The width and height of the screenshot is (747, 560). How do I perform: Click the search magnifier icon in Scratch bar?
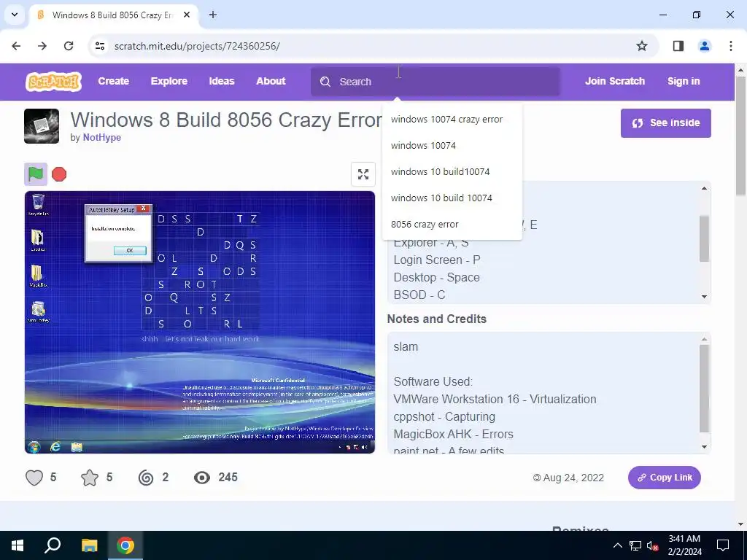[325, 82]
